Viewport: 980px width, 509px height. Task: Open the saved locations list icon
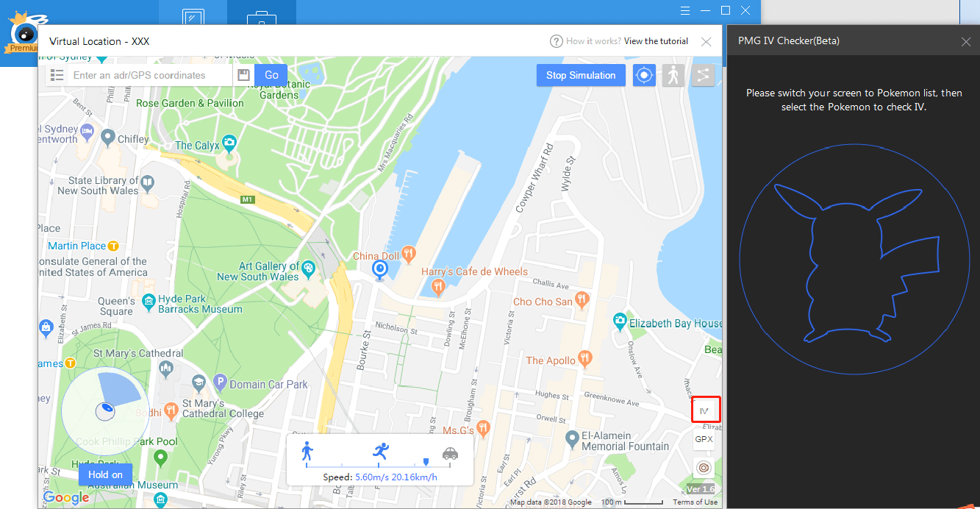57,75
